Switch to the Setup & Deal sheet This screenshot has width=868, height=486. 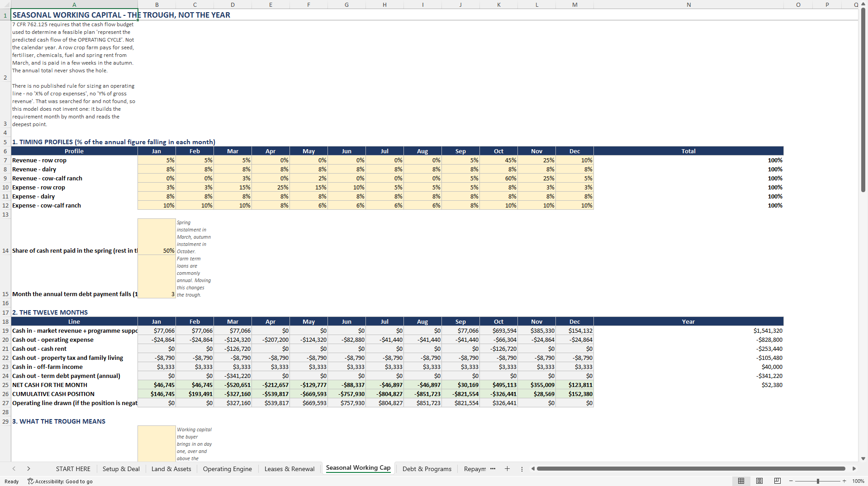[x=121, y=469]
